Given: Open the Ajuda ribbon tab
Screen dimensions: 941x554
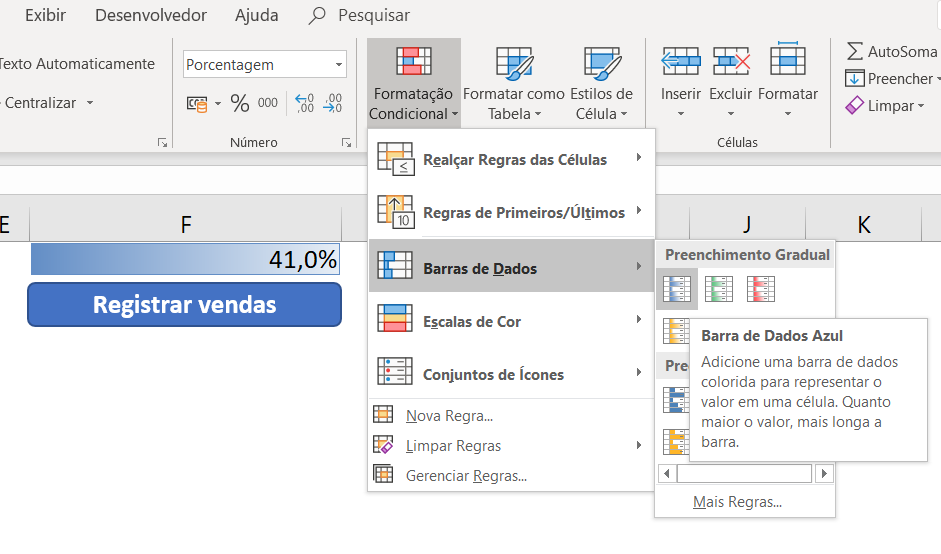Looking at the screenshot, I should pyautogui.click(x=257, y=15).
